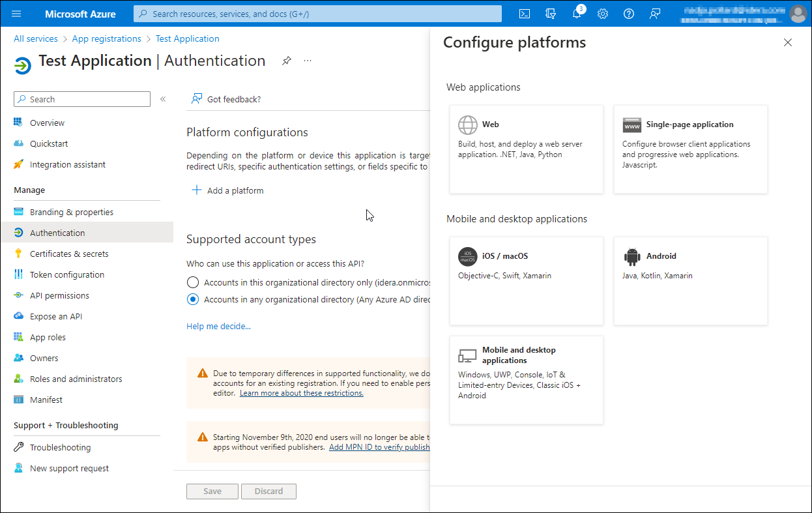Open Directories and subscriptions filter icon
812x513 pixels.
click(551, 14)
